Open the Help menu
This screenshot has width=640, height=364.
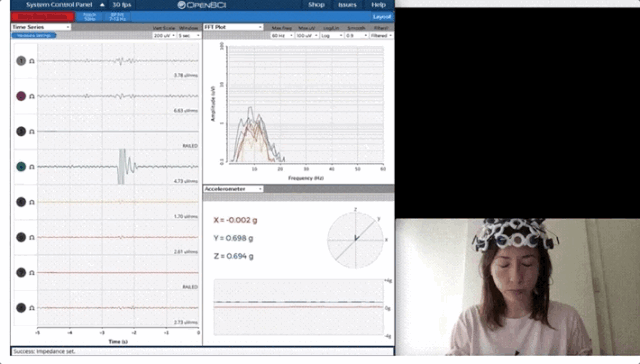(x=378, y=5)
